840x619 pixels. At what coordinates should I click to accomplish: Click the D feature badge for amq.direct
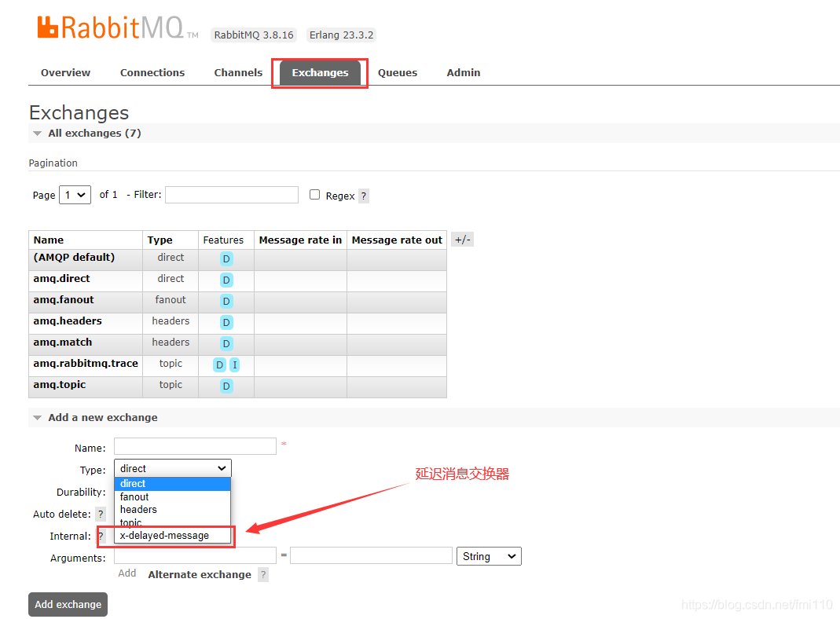point(226,280)
